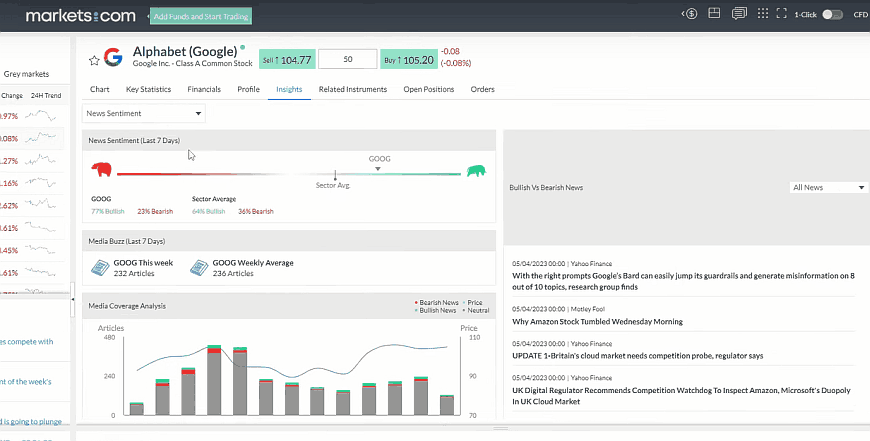Image resolution: width=870 pixels, height=441 pixels.
Task: Click the trade quantity input field
Action: (x=347, y=60)
